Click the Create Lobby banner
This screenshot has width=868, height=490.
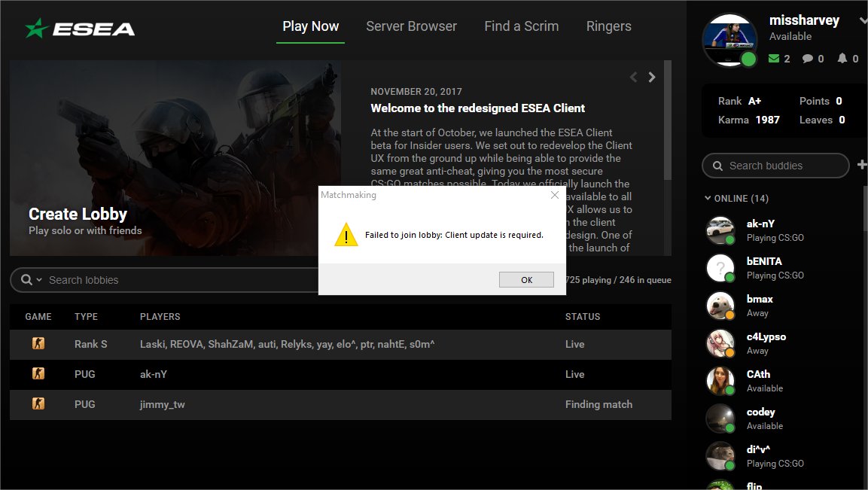click(175, 158)
